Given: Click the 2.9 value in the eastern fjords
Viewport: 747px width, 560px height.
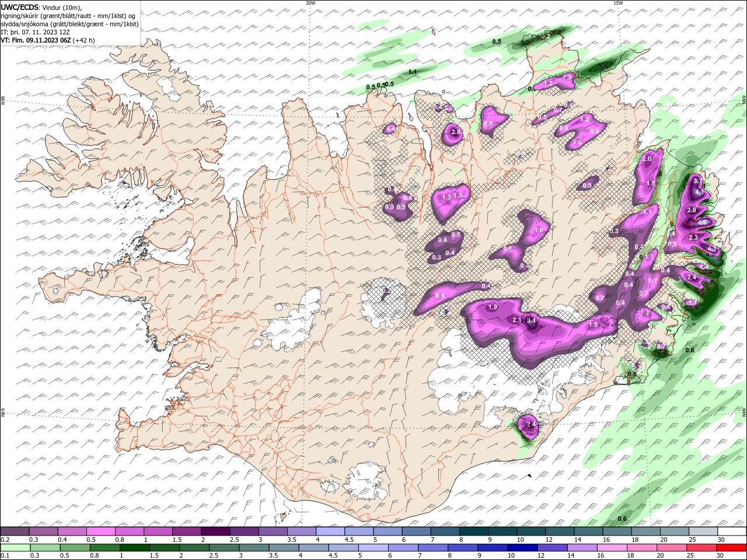Looking at the screenshot, I should [692, 210].
